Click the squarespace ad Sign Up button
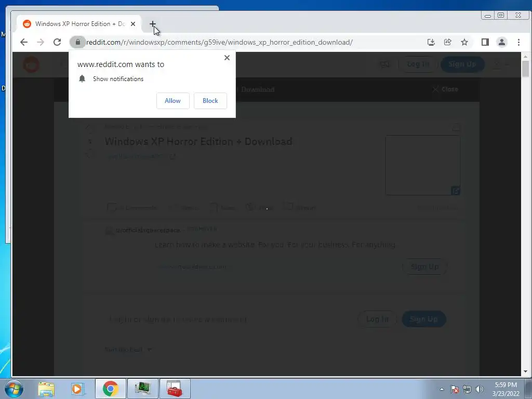The image size is (532, 399). coord(425,267)
